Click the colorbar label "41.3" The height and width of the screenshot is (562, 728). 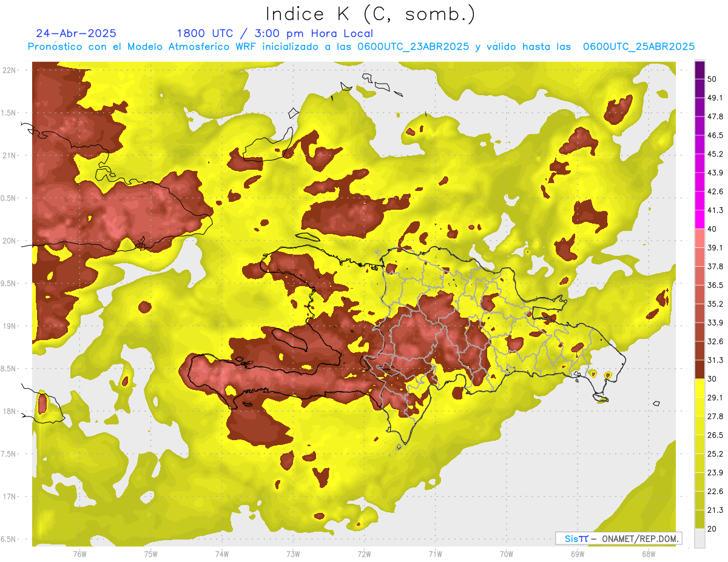click(715, 210)
